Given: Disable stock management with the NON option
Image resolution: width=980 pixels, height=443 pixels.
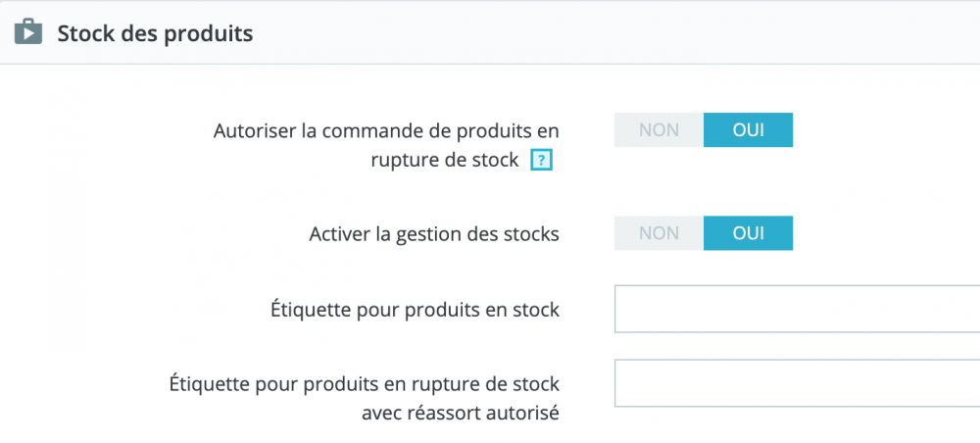Looking at the screenshot, I should pyautogui.click(x=659, y=233).
